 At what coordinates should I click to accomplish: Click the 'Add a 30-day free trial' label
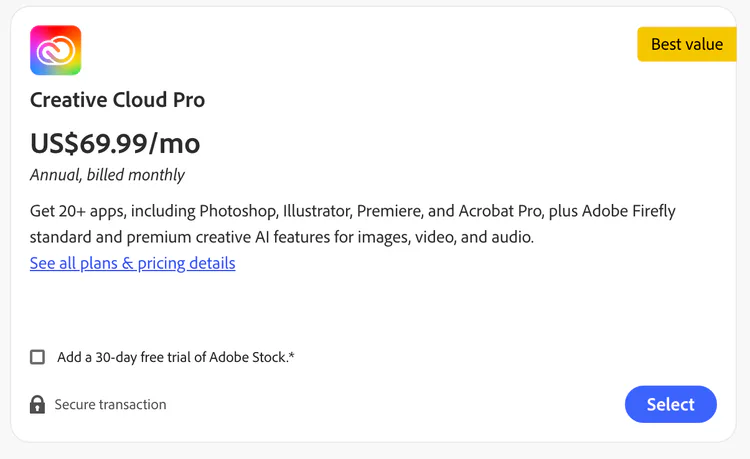(175, 357)
